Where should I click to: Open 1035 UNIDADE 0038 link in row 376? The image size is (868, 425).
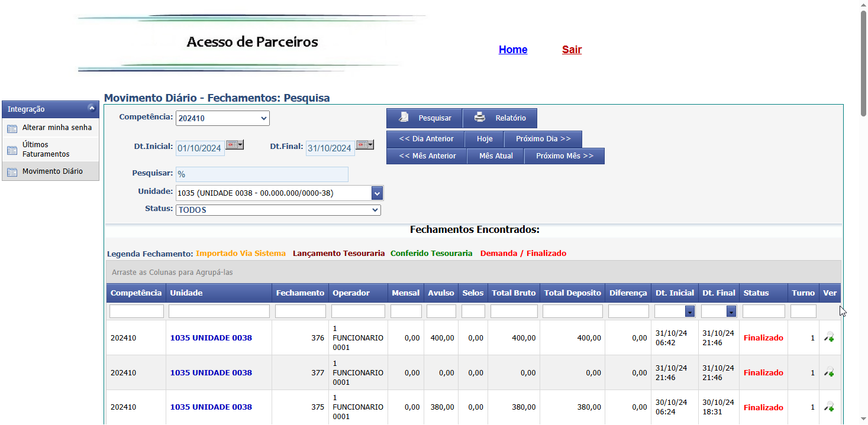coord(211,338)
